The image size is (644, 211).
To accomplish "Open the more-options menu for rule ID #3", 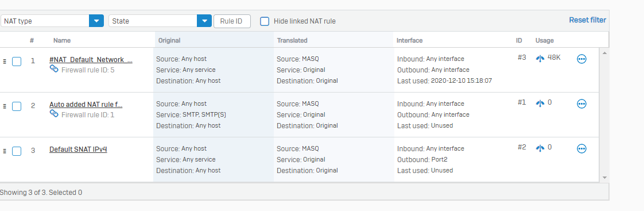I will (581, 59).
